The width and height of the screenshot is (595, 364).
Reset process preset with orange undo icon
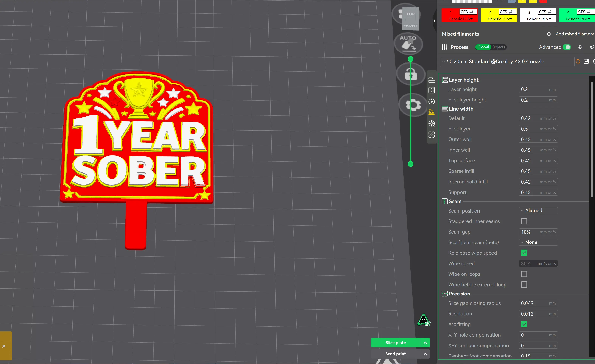578,61
